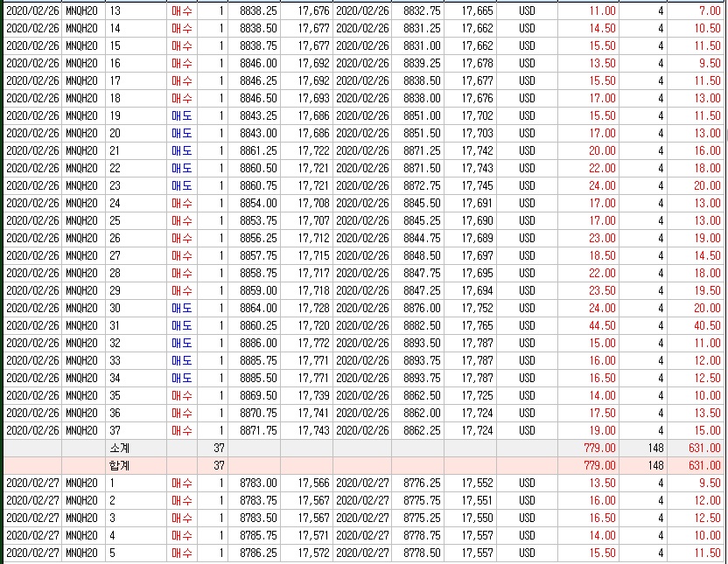Click entry price 8843.00 in row 20
The image size is (728, 564).
[x=258, y=133]
